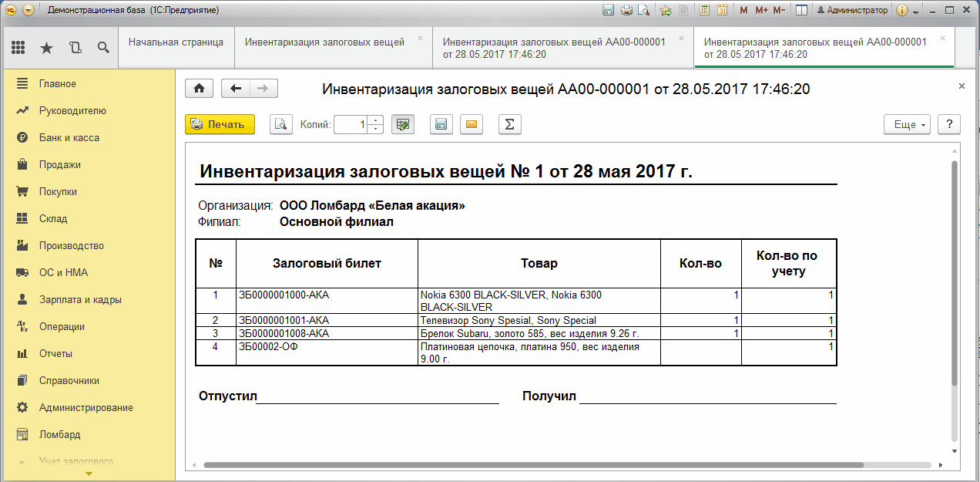
Task: Navigate forward with right arrow
Action: (263, 89)
